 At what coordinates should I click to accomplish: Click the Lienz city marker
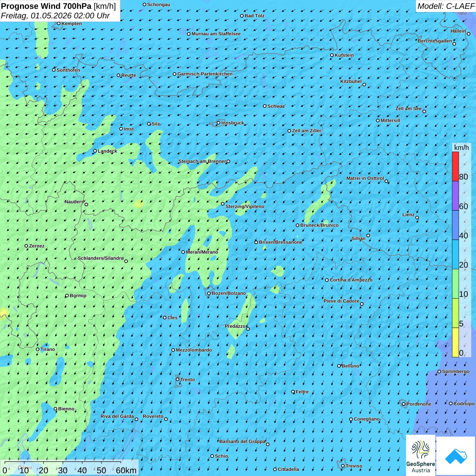tap(417, 218)
